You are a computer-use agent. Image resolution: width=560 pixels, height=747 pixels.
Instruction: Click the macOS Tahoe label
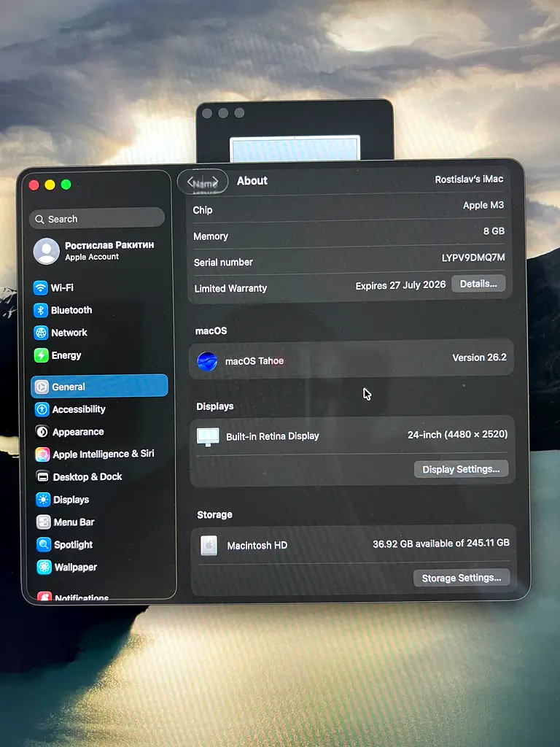coord(254,361)
